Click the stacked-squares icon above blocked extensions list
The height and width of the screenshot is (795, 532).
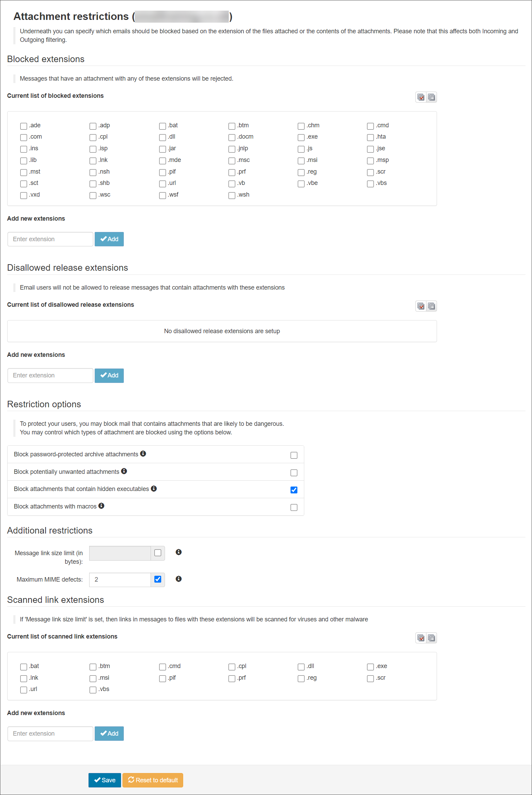click(431, 97)
